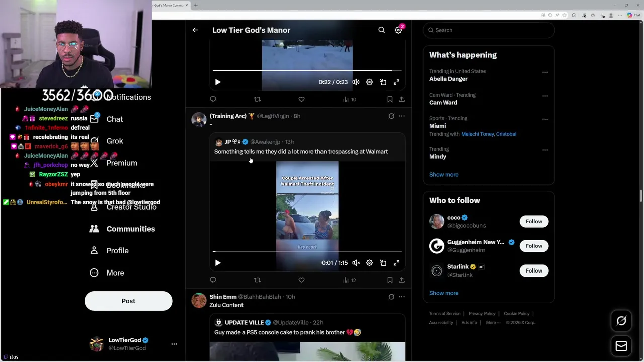Fullscreen the Walmart video
Screen dimensions: 644x362
pyautogui.click(x=397, y=263)
